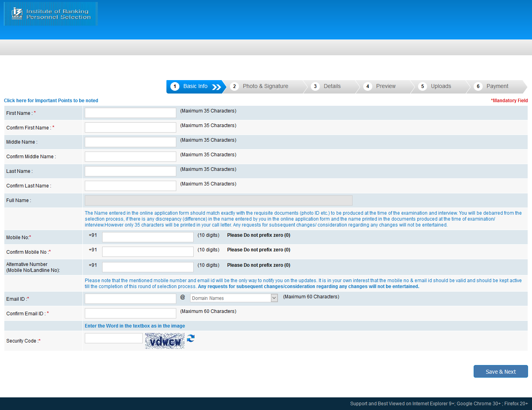Click the First Name input field
This screenshot has width=532, height=410.
(130, 112)
